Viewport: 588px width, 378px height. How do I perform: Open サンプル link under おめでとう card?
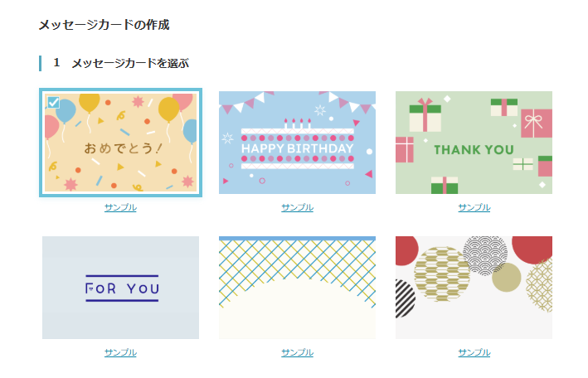[x=120, y=207]
